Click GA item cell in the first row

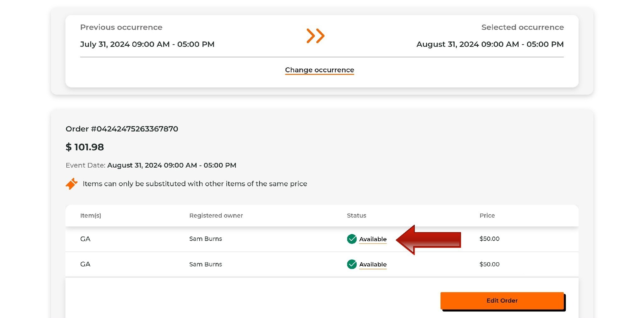(x=85, y=239)
